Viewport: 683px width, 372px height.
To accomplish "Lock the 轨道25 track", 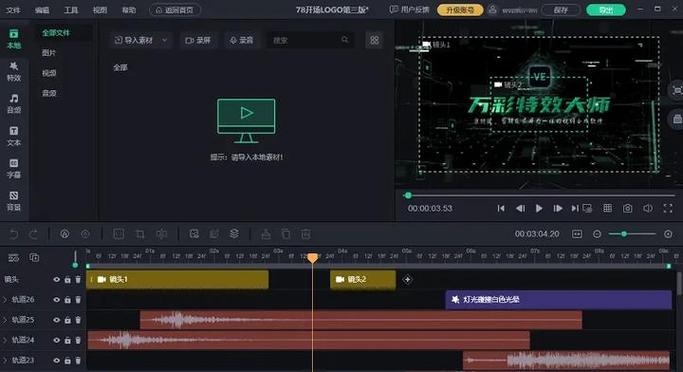I will pos(68,320).
